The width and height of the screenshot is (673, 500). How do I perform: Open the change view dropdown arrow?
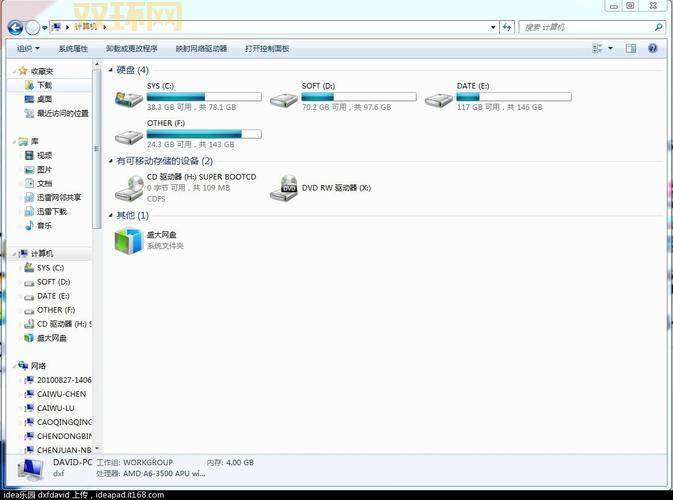coord(609,48)
